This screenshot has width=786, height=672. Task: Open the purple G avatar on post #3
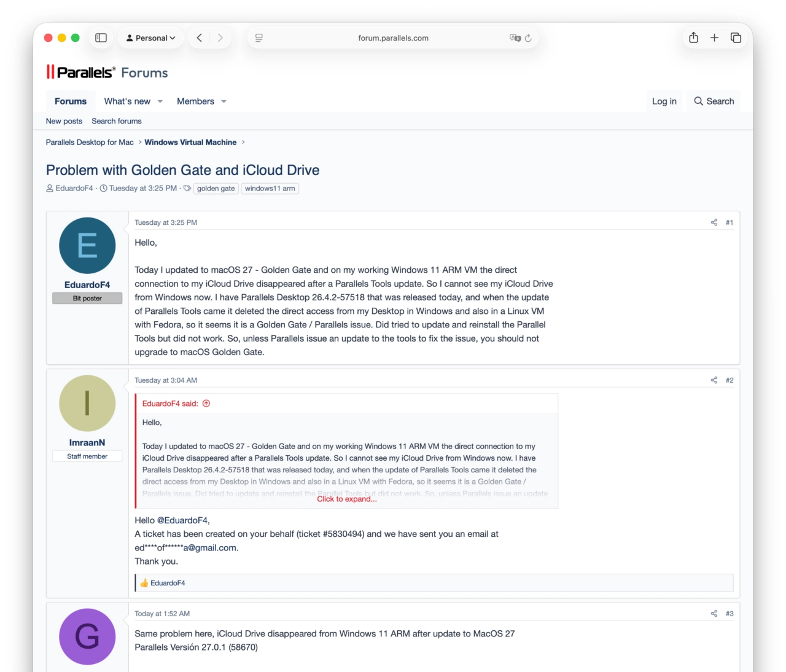point(87,637)
